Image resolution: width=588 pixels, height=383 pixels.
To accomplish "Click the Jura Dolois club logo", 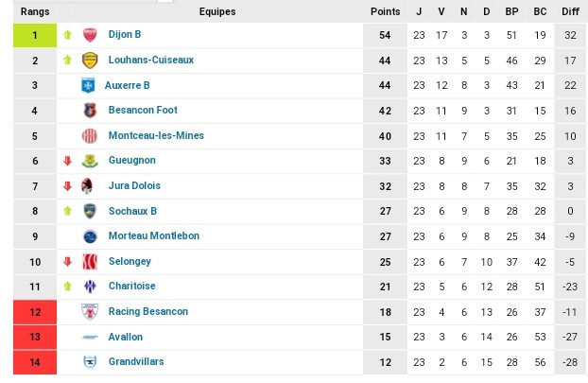I will coord(87,186).
